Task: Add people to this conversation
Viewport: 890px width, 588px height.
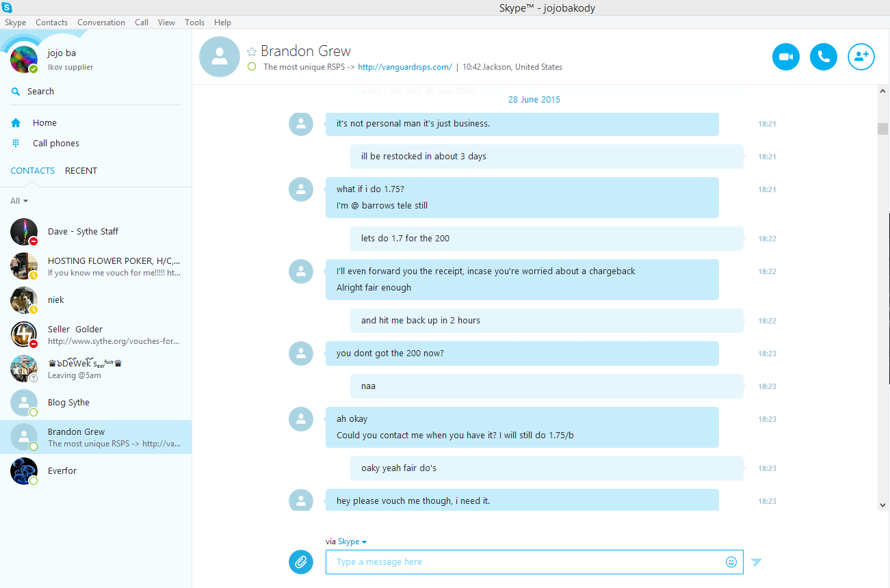Action: [x=861, y=57]
